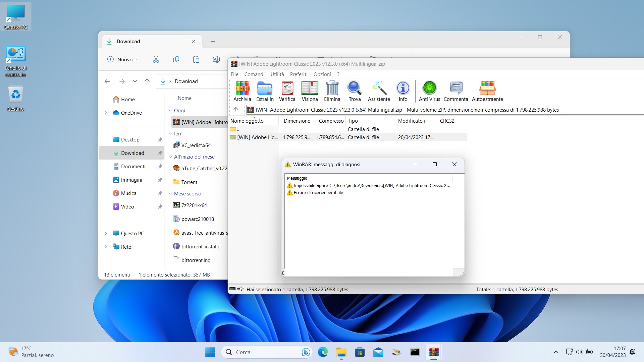644x362 pixels.
Task: Sort by Compresso column header
Action: tap(329, 121)
